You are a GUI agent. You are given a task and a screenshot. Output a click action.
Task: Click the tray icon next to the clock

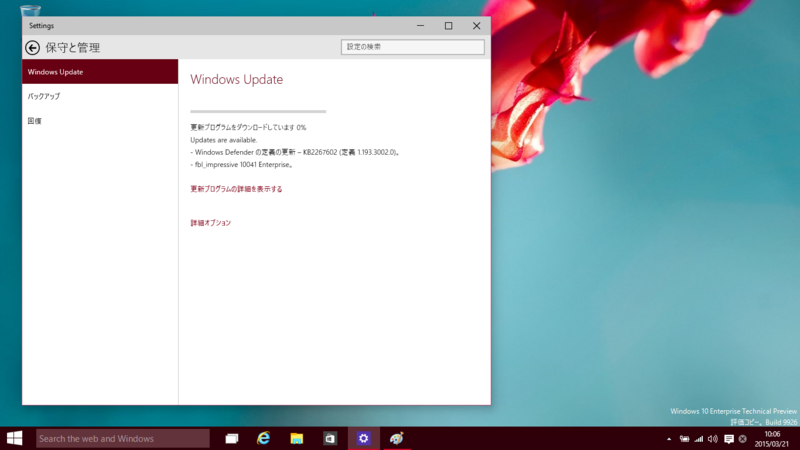(x=743, y=439)
